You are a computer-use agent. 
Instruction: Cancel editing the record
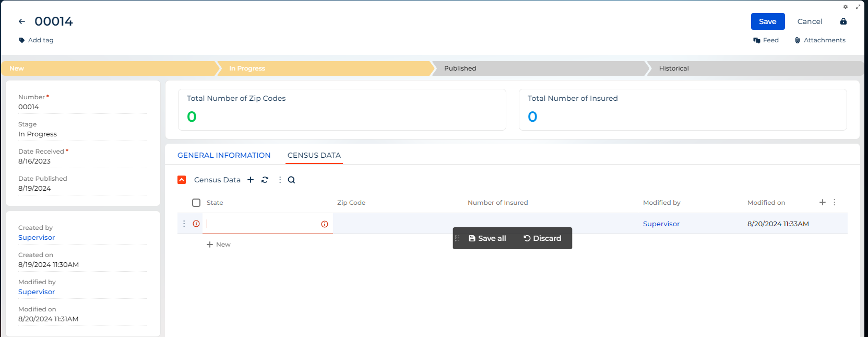810,21
